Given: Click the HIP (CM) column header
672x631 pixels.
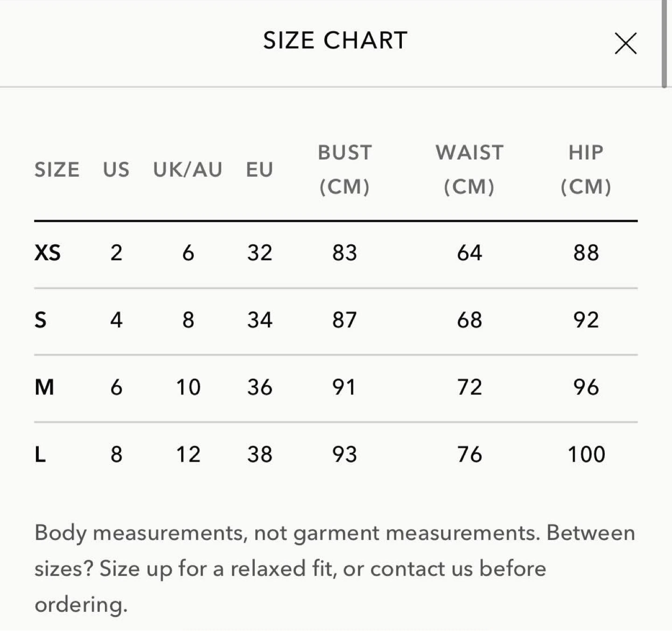Looking at the screenshot, I should click(x=586, y=170).
